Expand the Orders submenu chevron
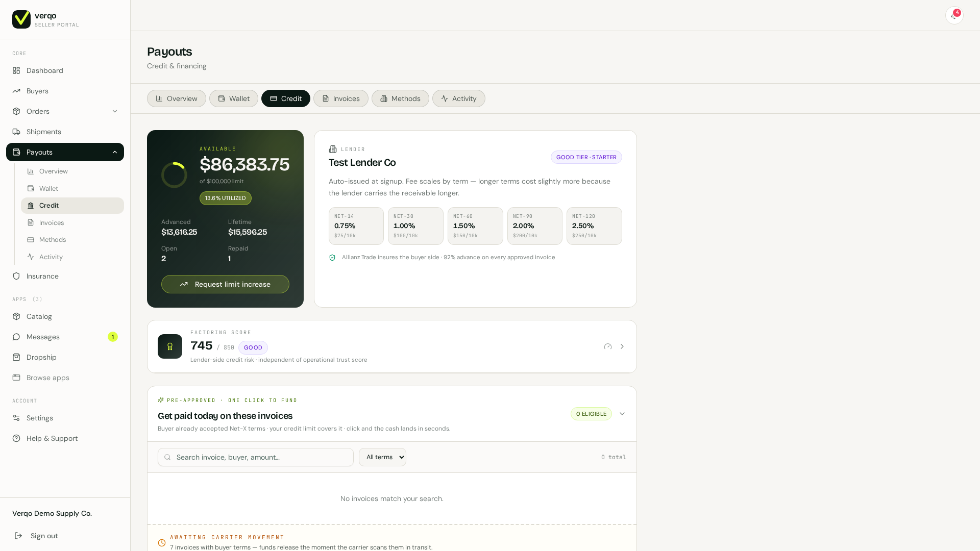Viewport: 980px width, 551px height. pos(115,111)
